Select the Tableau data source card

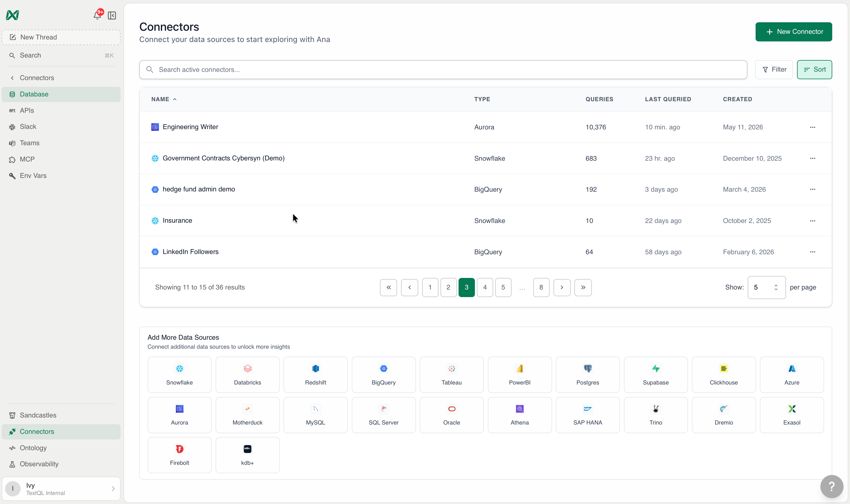pyautogui.click(x=451, y=375)
